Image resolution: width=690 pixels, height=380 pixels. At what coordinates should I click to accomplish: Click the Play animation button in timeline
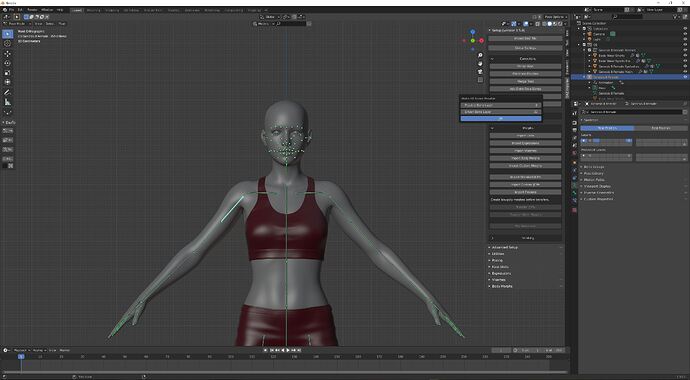click(288, 350)
